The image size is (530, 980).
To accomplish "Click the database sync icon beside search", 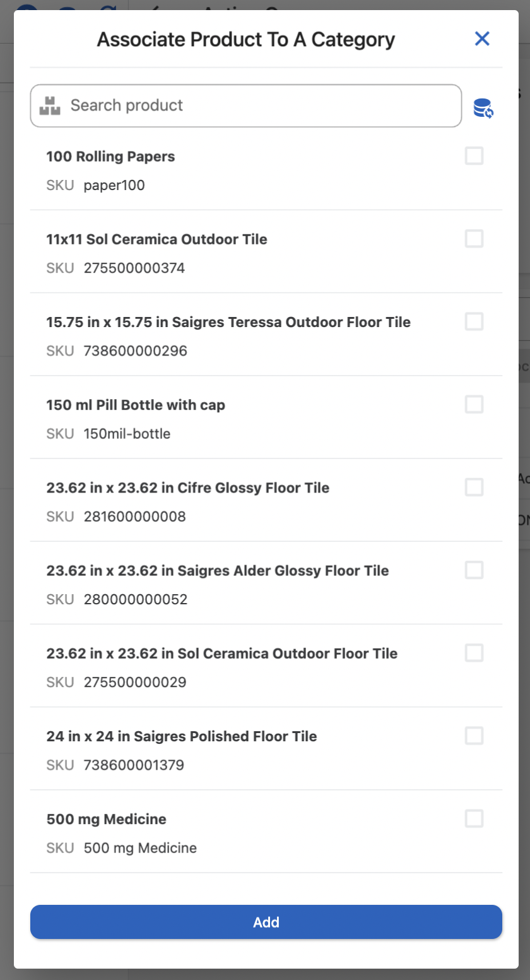I will tap(483, 108).
